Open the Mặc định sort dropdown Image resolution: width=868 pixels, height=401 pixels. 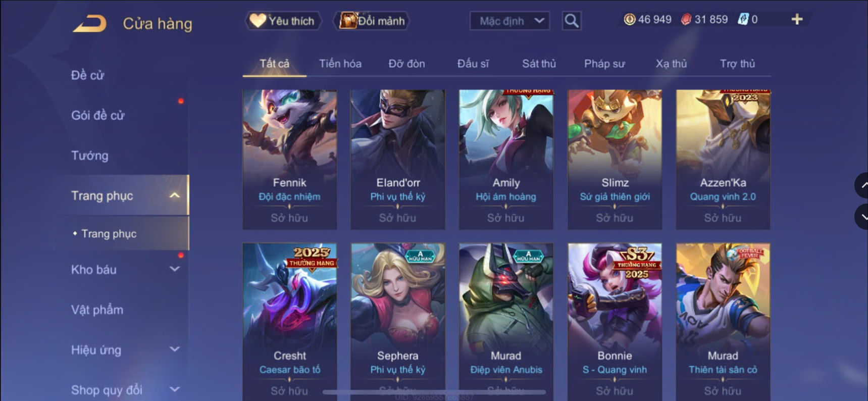[x=510, y=21]
